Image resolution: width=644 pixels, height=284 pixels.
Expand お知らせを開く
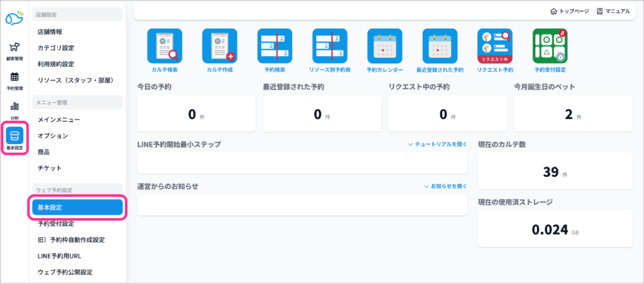coord(445,186)
